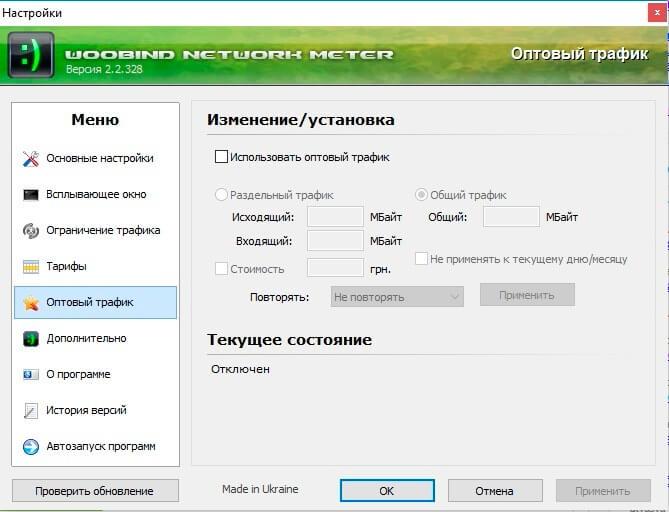
Task: Select the Раздельный трафик radio button
Action: [x=222, y=196]
